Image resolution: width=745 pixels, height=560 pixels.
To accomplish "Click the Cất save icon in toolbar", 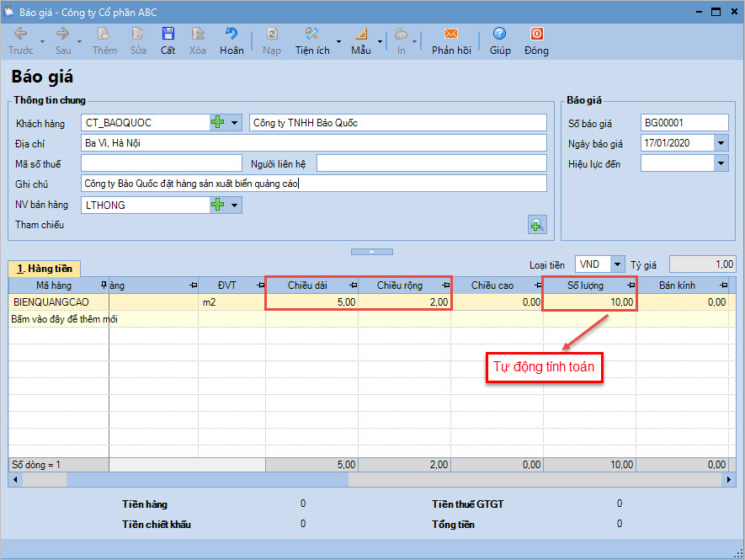I will [x=168, y=35].
